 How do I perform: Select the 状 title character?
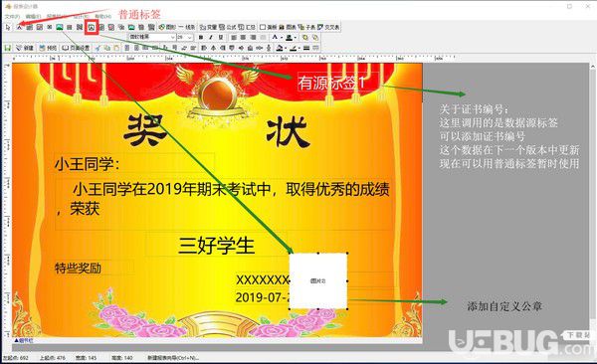[x=288, y=131]
